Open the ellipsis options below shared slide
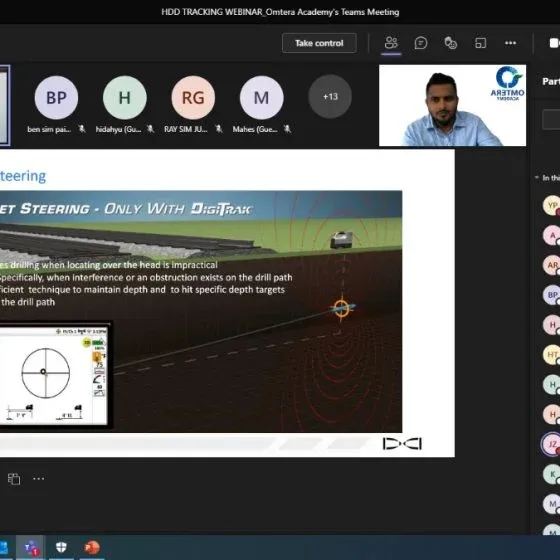Screen dimensions: 560x560 (x=39, y=479)
